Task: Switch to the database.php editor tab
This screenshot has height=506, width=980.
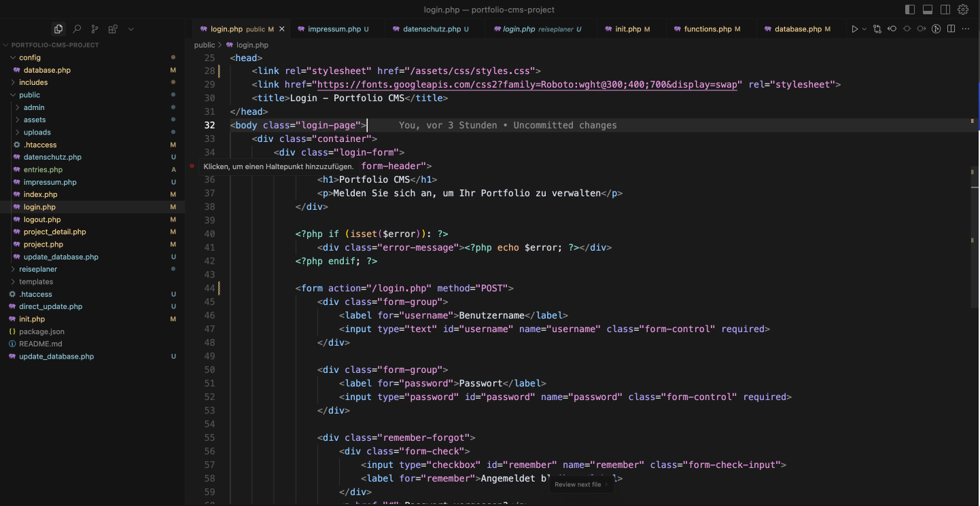Action: click(x=798, y=29)
